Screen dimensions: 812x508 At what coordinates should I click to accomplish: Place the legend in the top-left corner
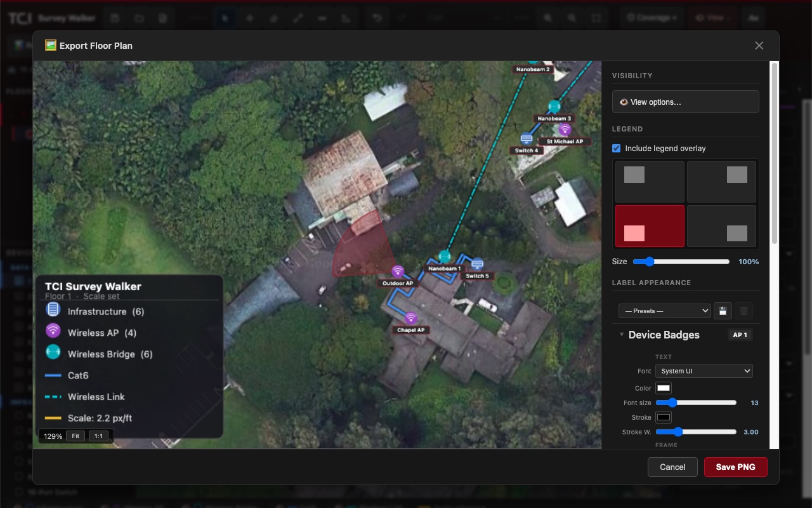tap(650, 182)
